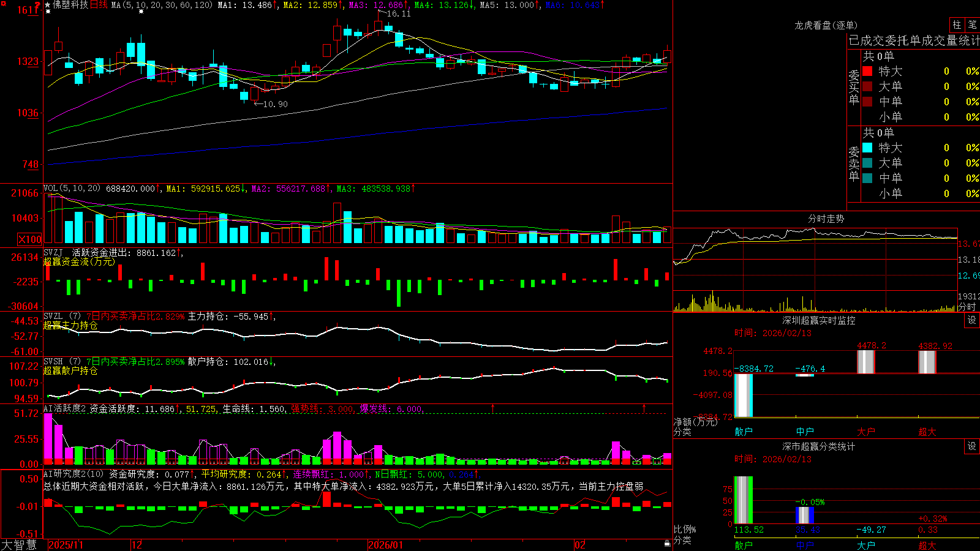Click the 1323 price axis label
Image resolution: width=980 pixels, height=551 pixels.
click(x=27, y=61)
